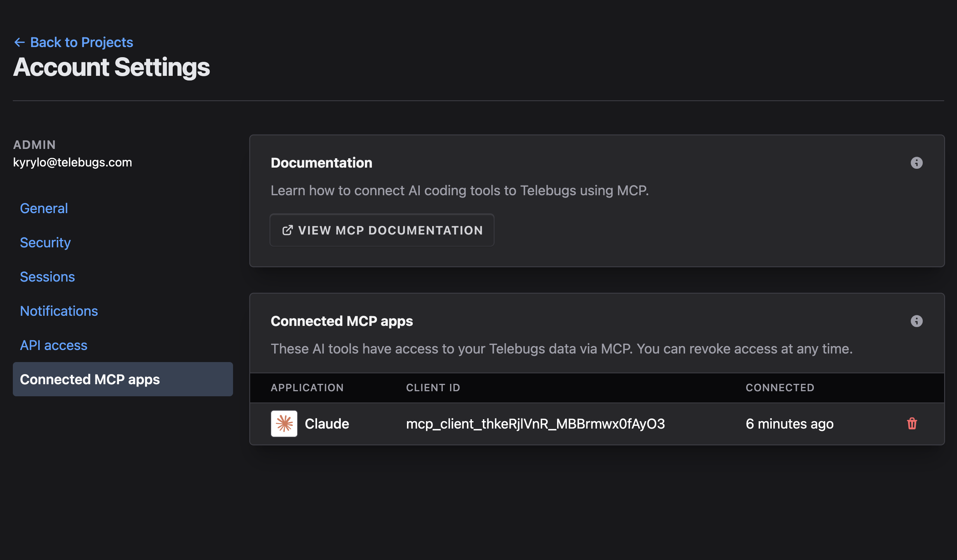Click the Claude app logo icon
This screenshot has height=560, width=957.
point(284,423)
